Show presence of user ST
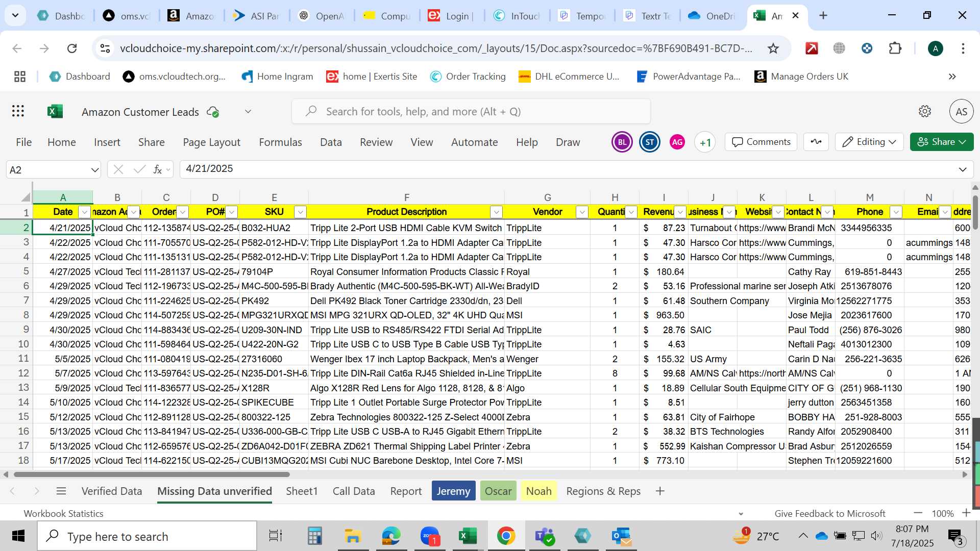 tap(650, 142)
